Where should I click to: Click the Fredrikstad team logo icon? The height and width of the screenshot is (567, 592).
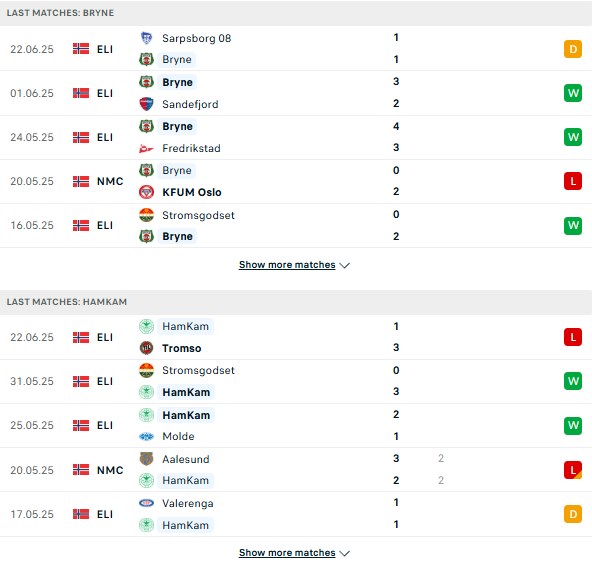pyautogui.click(x=146, y=148)
